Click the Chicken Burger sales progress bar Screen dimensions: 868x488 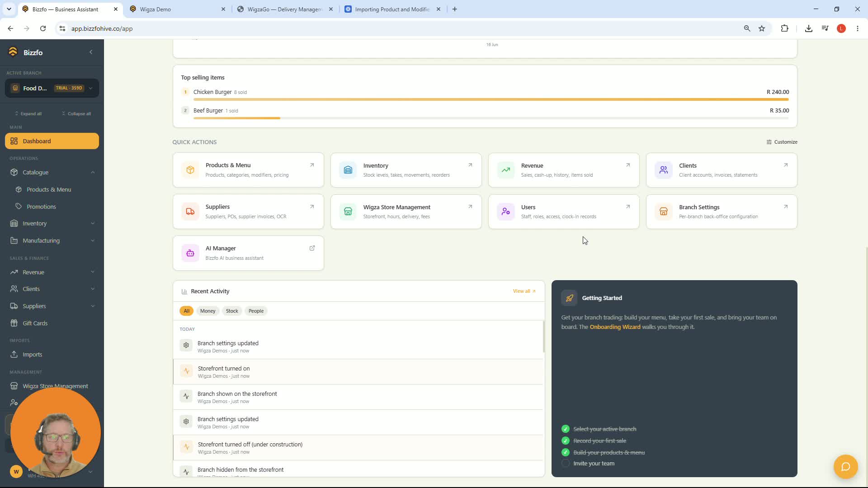point(491,99)
